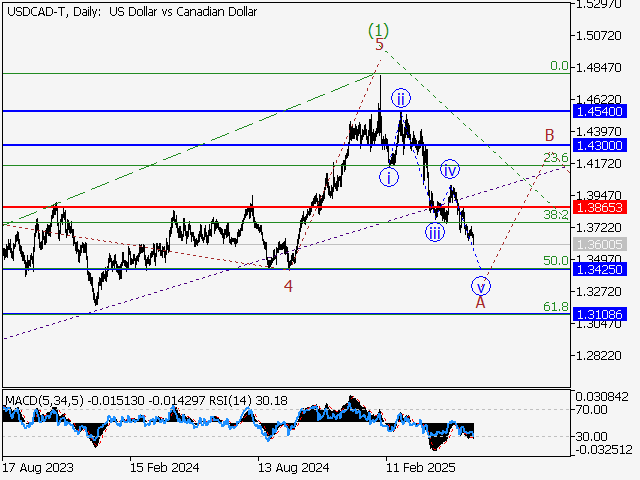The height and width of the screenshot is (480, 640).
Task: Click the red wave A label
Action: pyautogui.click(x=480, y=302)
